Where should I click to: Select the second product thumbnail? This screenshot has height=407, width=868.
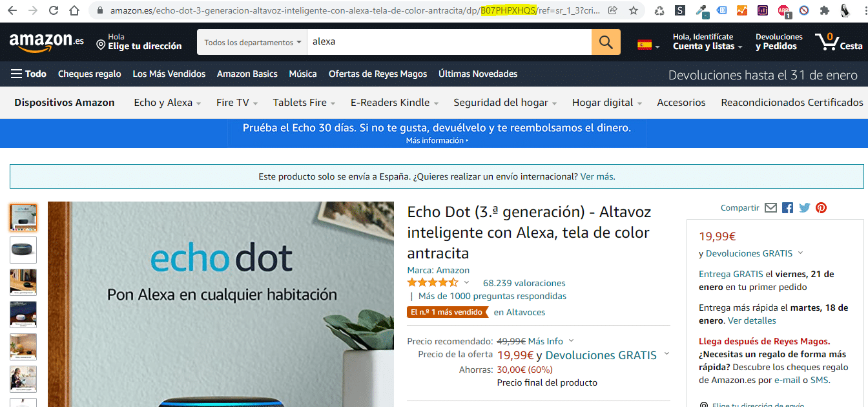click(23, 250)
